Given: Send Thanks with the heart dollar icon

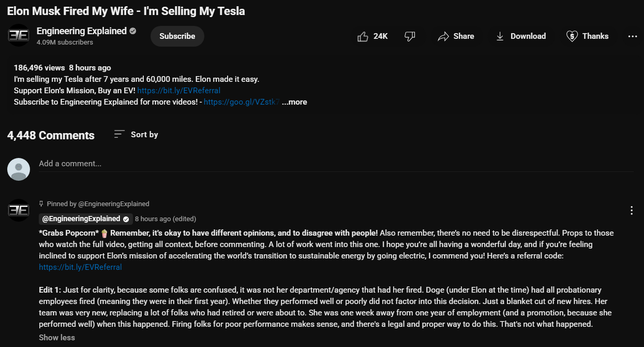Looking at the screenshot, I should (587, 36).
